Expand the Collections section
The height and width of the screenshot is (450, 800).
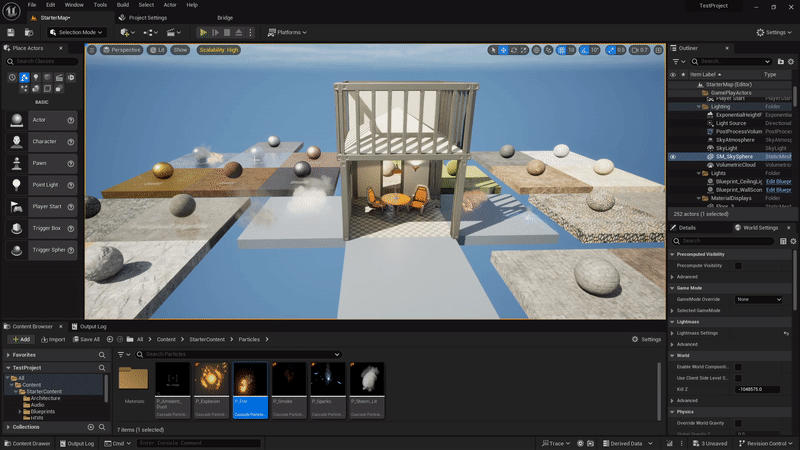point(8,427)
